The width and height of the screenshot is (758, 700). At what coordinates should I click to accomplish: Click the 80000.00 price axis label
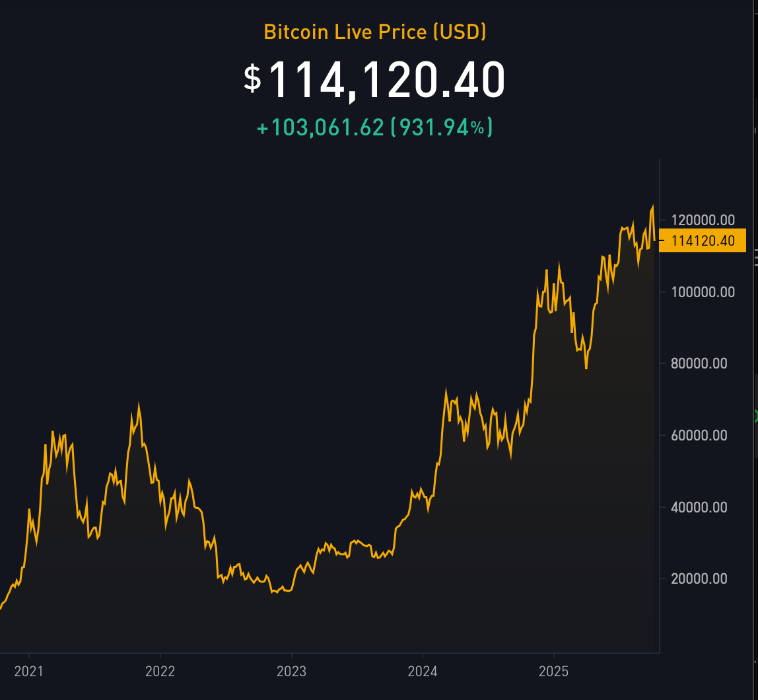699,363
